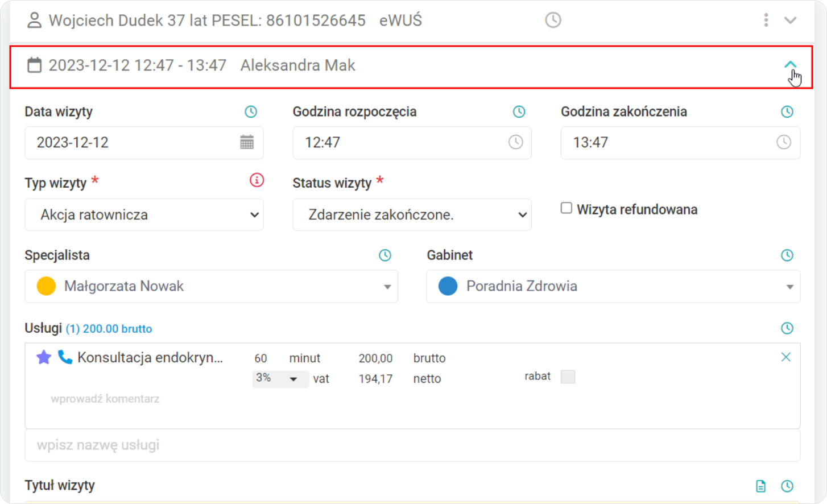
Task: Show history for Godzina zakończenia
Action: pos(787,112)
